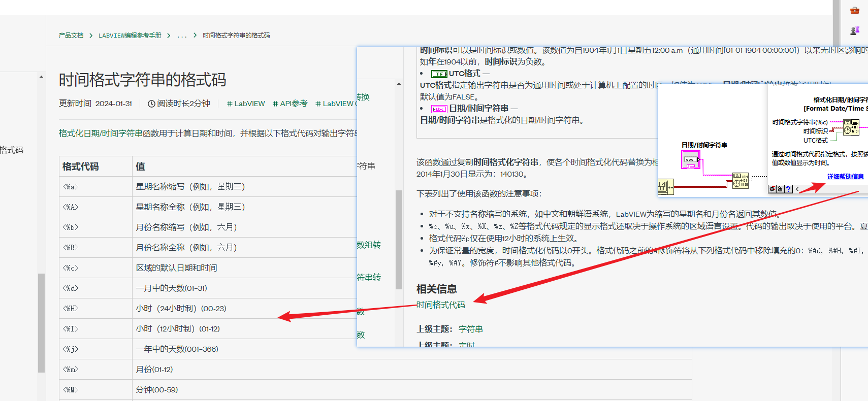The image size is (868, 401).
Task: Click the UTC格式 boolean TF icon
Action: 439,74
